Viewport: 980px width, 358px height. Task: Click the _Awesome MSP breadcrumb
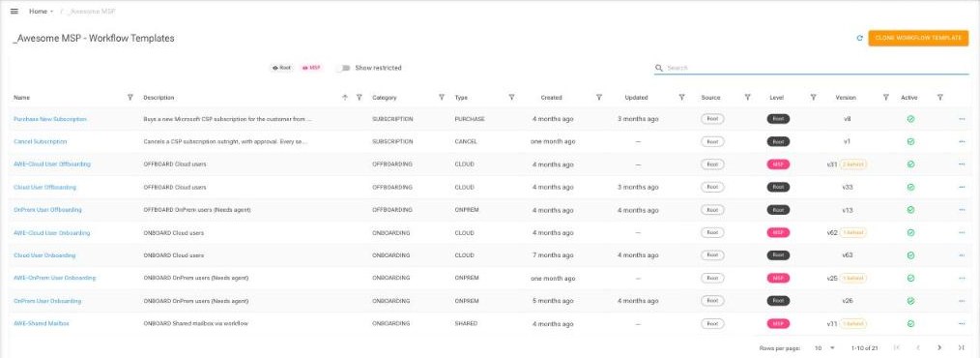click(91, 12)
